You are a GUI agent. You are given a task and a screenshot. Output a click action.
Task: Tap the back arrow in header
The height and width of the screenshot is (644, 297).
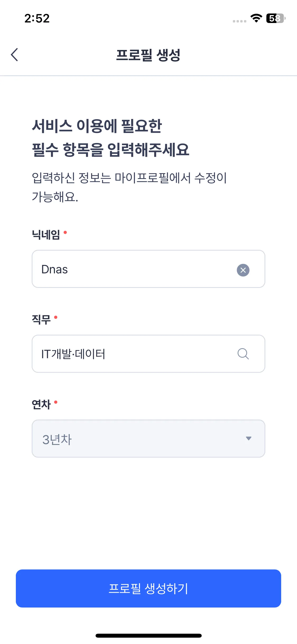15,55
